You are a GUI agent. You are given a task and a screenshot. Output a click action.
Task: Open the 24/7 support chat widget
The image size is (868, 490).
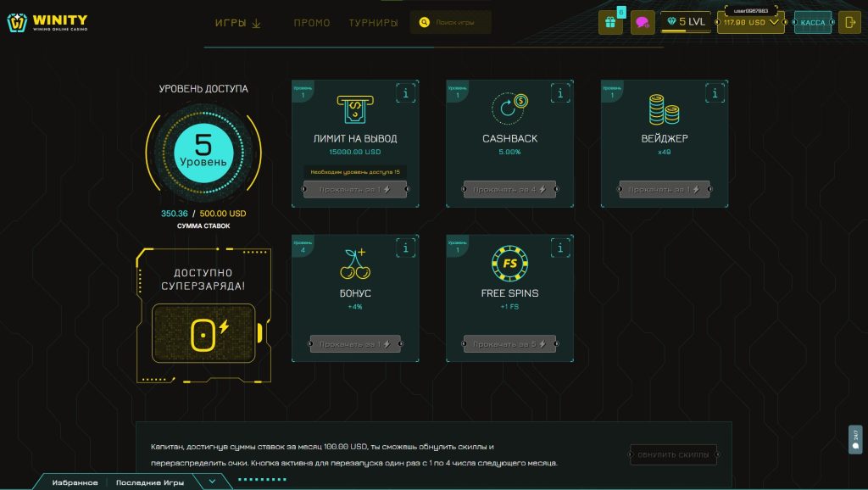[x=855, y=440]
